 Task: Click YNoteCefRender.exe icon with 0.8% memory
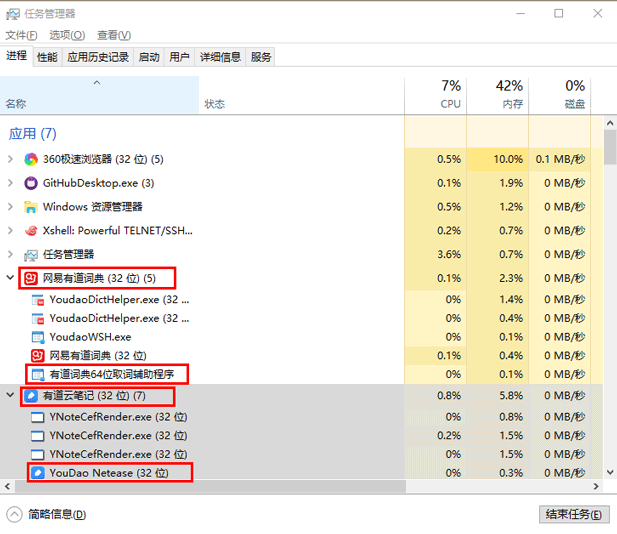(x=38, y=417)
